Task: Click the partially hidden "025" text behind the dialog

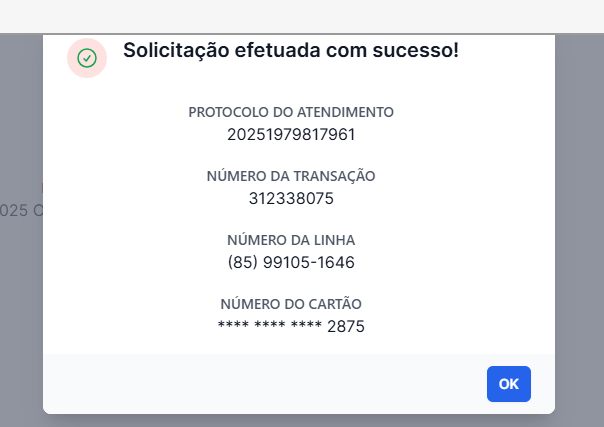Action: (14, 211)
